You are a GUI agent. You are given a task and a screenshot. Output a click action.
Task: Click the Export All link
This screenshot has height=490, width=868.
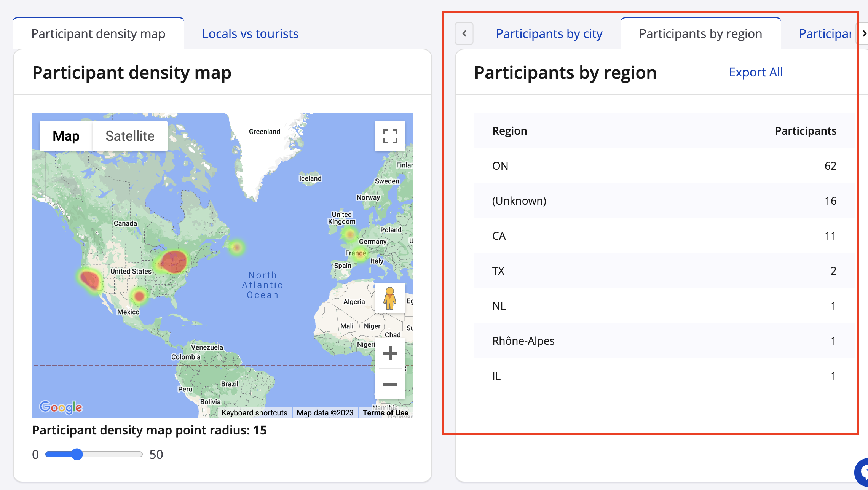[x=756, y=72]
